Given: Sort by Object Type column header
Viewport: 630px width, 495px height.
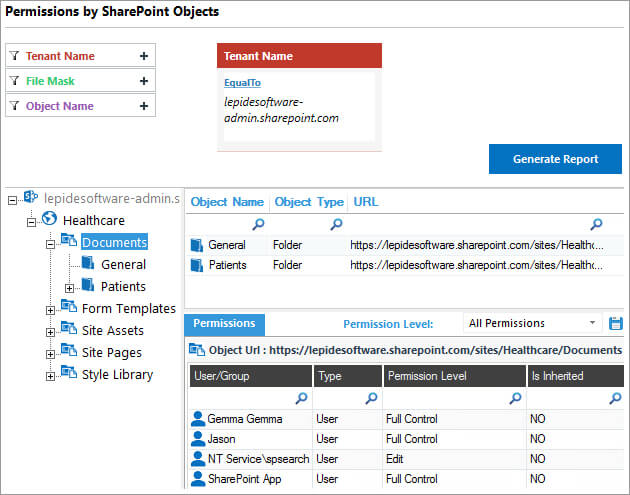Looking at the screenshot, I should (x=309, y=202).
